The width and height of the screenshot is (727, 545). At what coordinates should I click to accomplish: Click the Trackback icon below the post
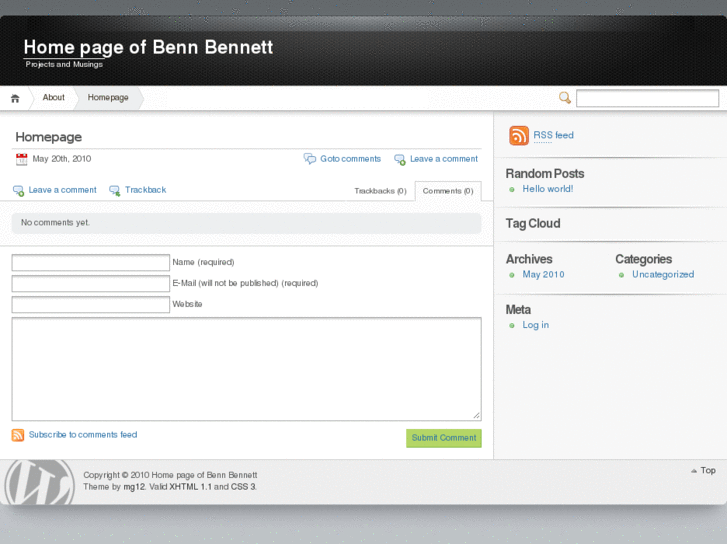(115, 190)
